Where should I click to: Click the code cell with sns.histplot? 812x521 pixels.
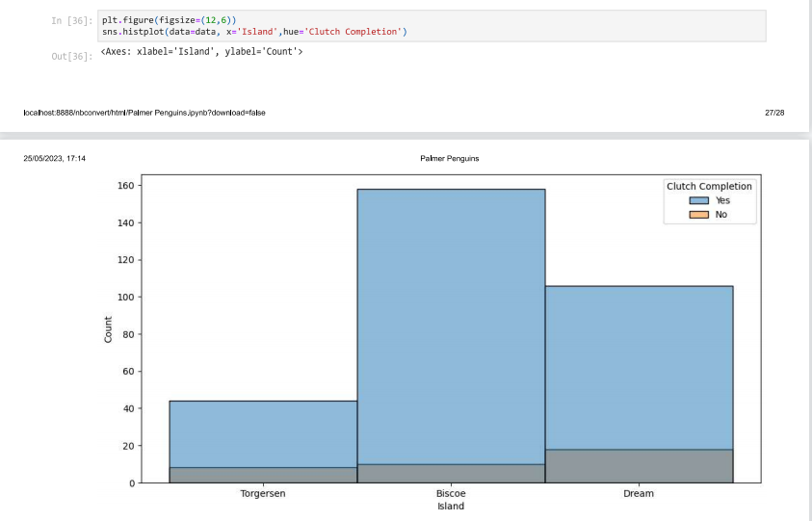[x=432, y=26]
